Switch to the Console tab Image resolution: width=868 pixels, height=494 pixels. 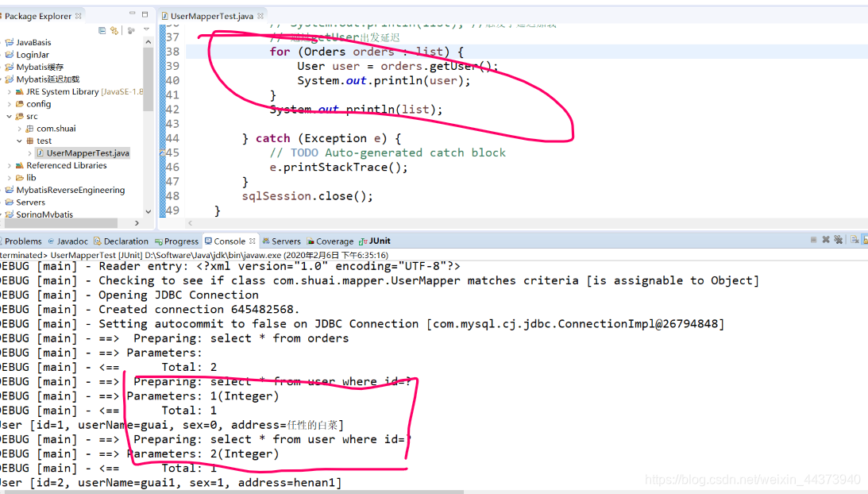[x=225, y=241]
